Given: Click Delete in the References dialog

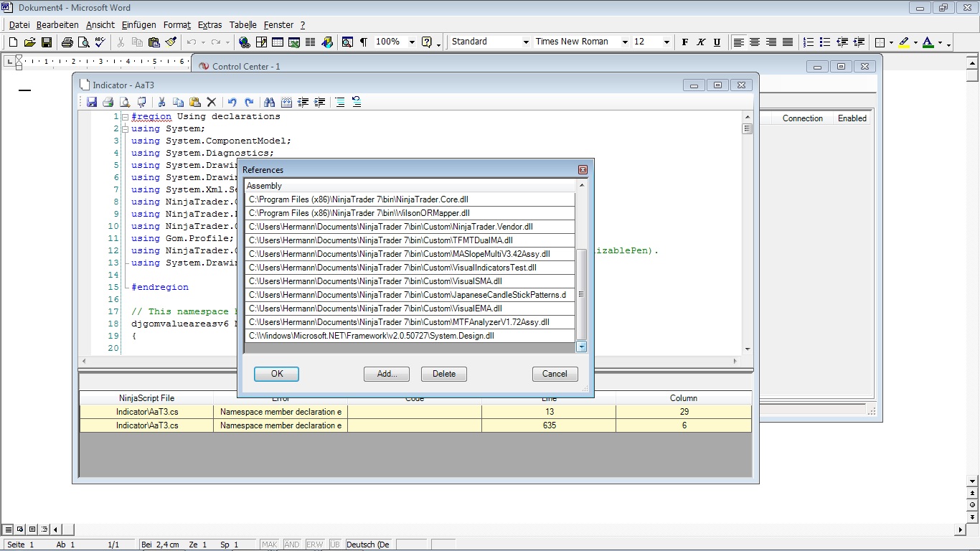Looking at the screenshot, I should click(x=444, y=374).
